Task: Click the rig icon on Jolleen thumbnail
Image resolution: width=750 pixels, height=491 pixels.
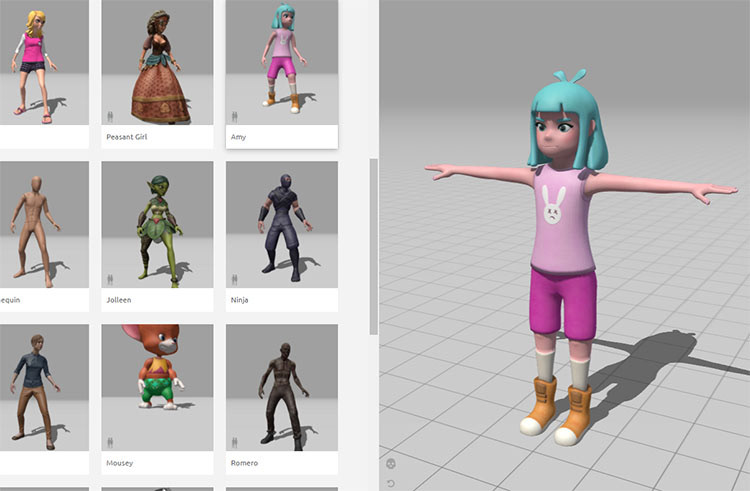Action: (110, 279)
